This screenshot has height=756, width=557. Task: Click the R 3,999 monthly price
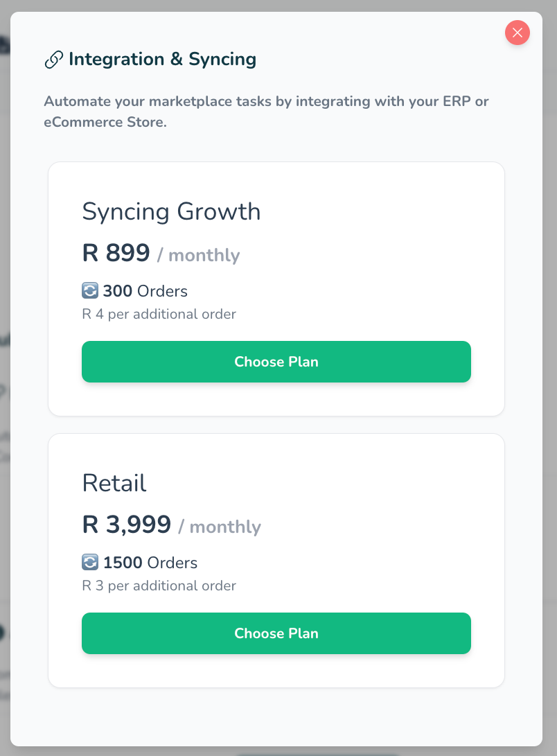coord(127,525)
